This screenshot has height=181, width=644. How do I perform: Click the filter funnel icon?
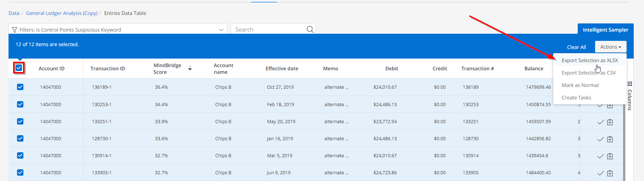pos(15,30)
